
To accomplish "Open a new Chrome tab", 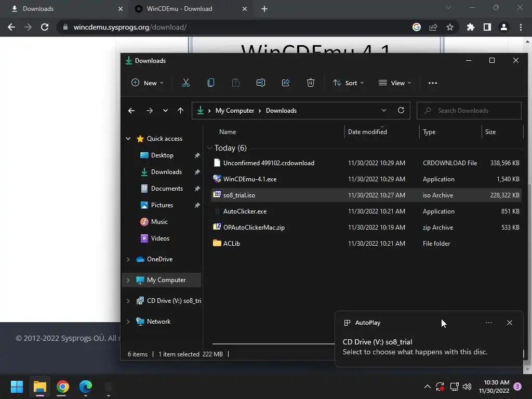I will point(264,9).
